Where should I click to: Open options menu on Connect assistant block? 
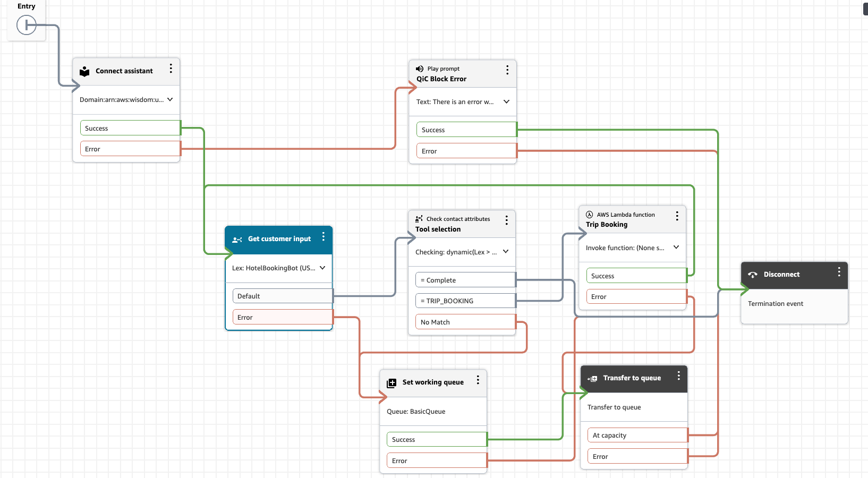click(171, 69)
